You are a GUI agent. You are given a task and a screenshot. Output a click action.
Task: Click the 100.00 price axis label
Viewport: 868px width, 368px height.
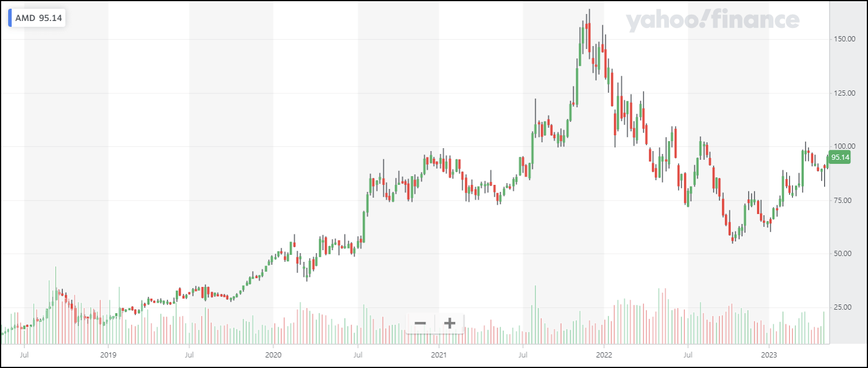(843, 146)
